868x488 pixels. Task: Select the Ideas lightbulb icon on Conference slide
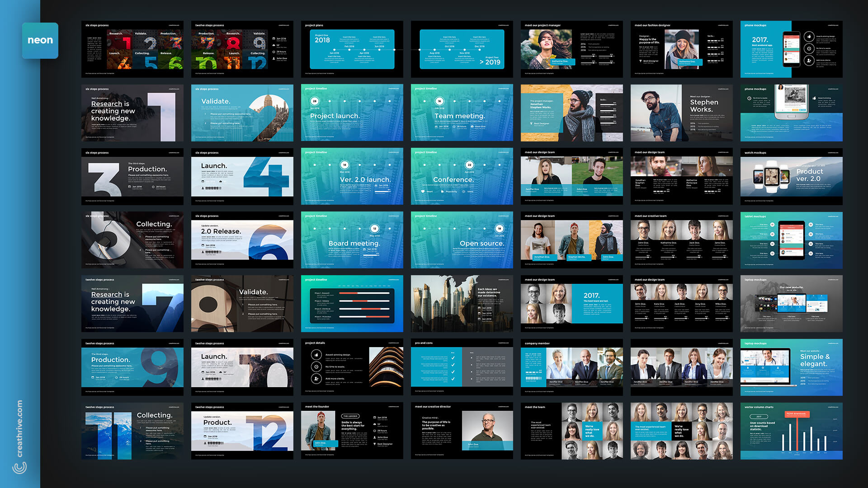(464, 192)
